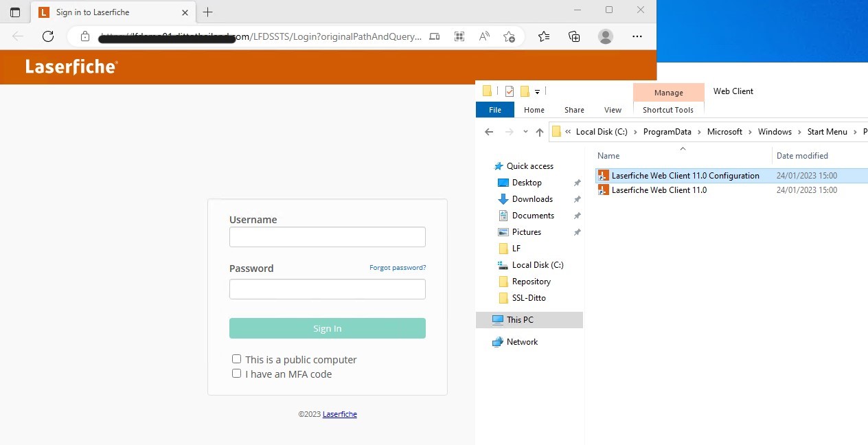Screen dimensions: 868x445
Task: Open the browser Collections icon
Action: pos(575,36)
